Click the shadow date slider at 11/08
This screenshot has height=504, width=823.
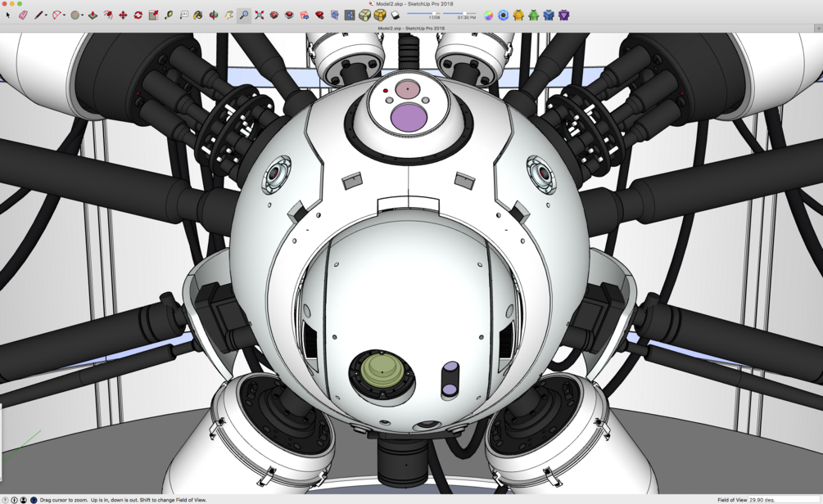[x=433, y=13]
